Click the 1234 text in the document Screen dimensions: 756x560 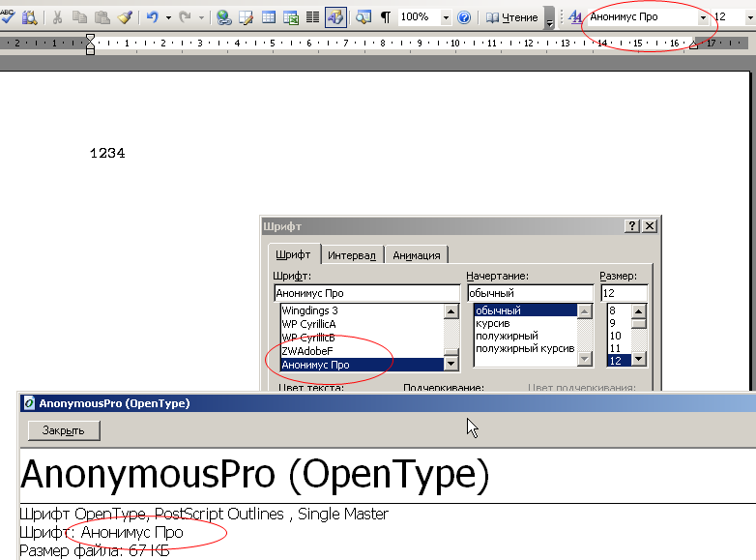tap(107, 153)
